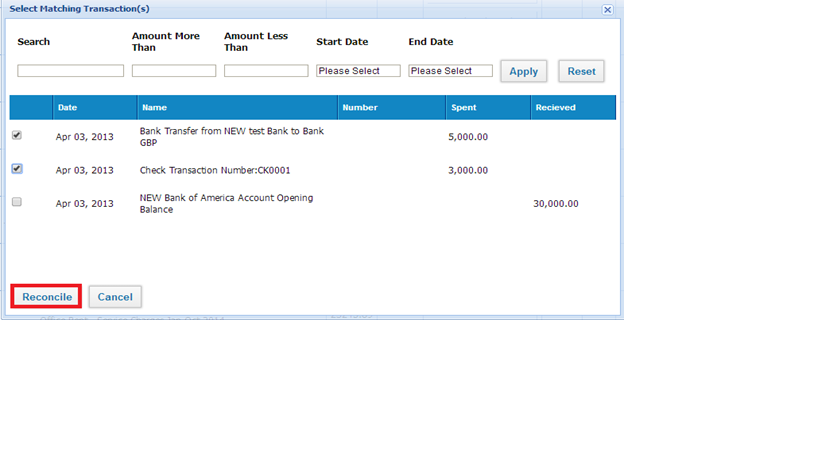
Task: Click the Bank Transfer from NEW test Bank text
Action: pyautogui.click(x=231, y=137)
